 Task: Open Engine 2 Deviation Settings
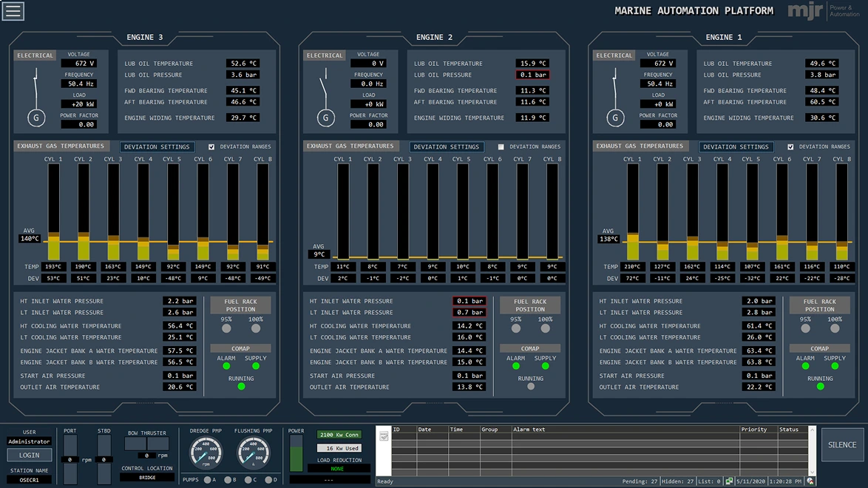446,147
